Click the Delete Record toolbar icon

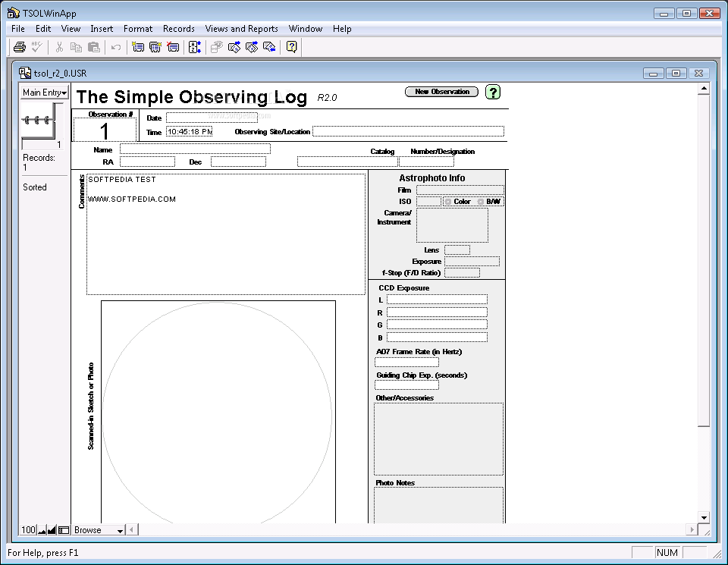(173, 47)
